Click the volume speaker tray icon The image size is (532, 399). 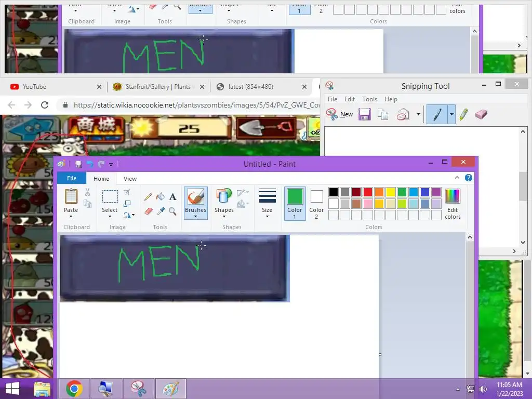click(483, 389)
